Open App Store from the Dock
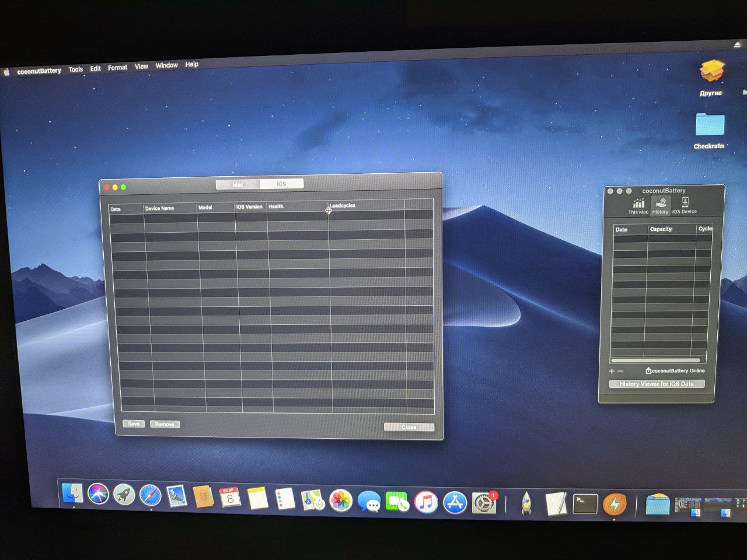 (x=455, y=502)
